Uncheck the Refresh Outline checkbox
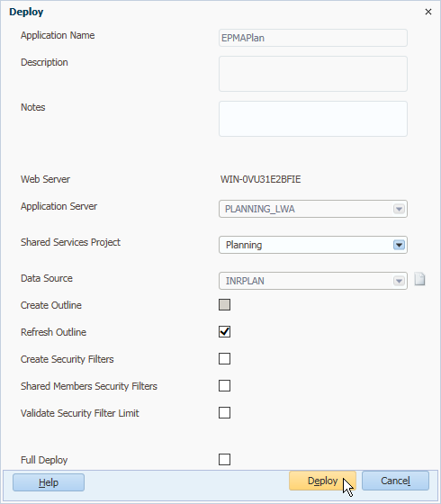 click(224, 332)
